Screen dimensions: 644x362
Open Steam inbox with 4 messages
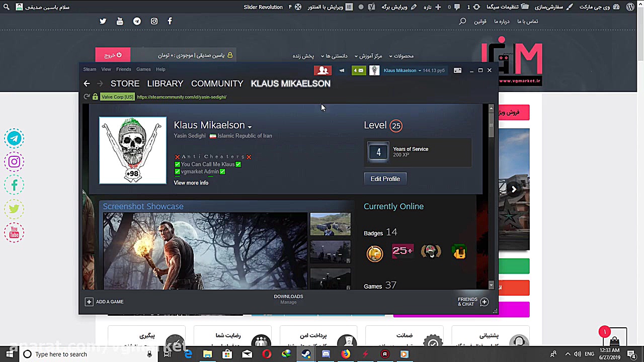pyautogui.click(x=358, y=70)
